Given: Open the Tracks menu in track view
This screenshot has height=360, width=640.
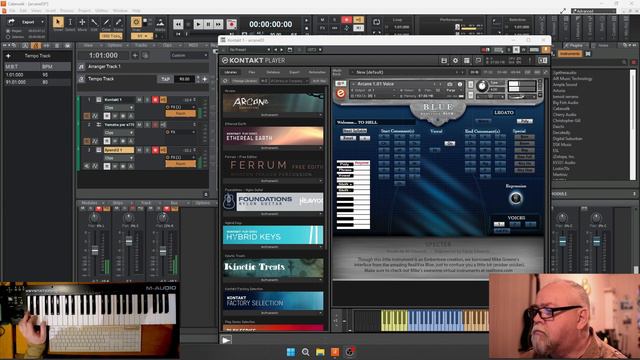Looking at the screenshot, I should (x=141, y=45).
